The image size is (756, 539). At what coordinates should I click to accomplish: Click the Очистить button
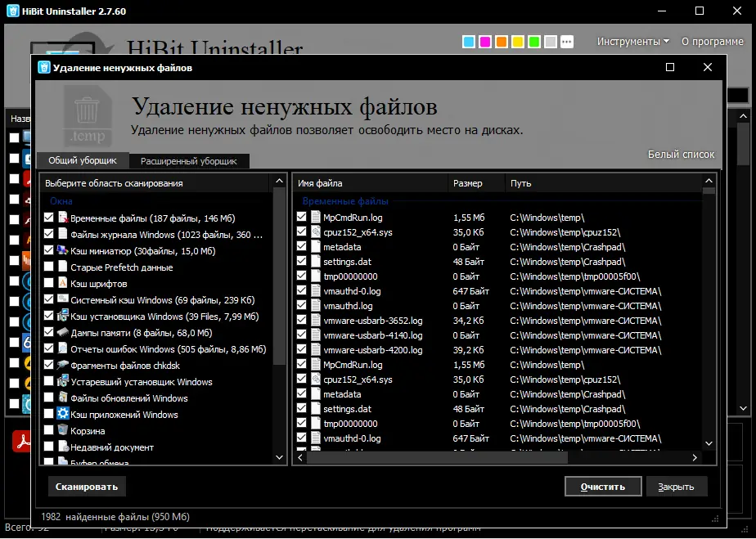point(603,487)
